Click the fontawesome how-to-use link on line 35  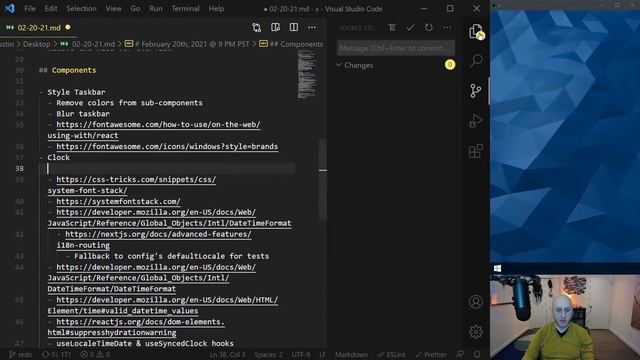point(158,124)
